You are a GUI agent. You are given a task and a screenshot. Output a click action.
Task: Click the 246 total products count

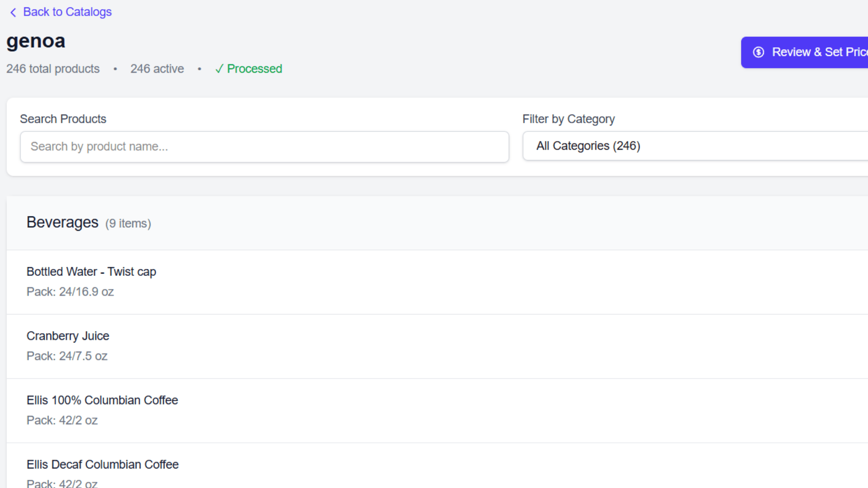[x=53, y=69]
